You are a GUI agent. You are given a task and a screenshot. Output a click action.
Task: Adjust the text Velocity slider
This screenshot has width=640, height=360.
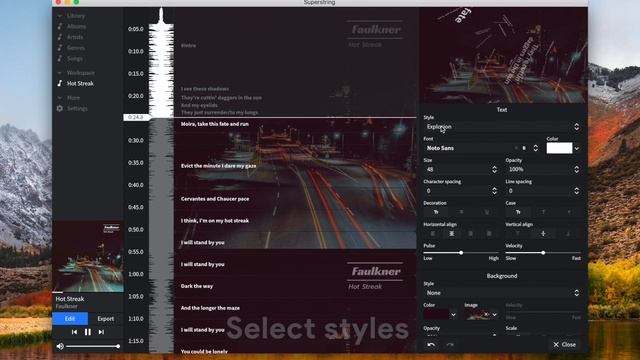click(543, 253)
